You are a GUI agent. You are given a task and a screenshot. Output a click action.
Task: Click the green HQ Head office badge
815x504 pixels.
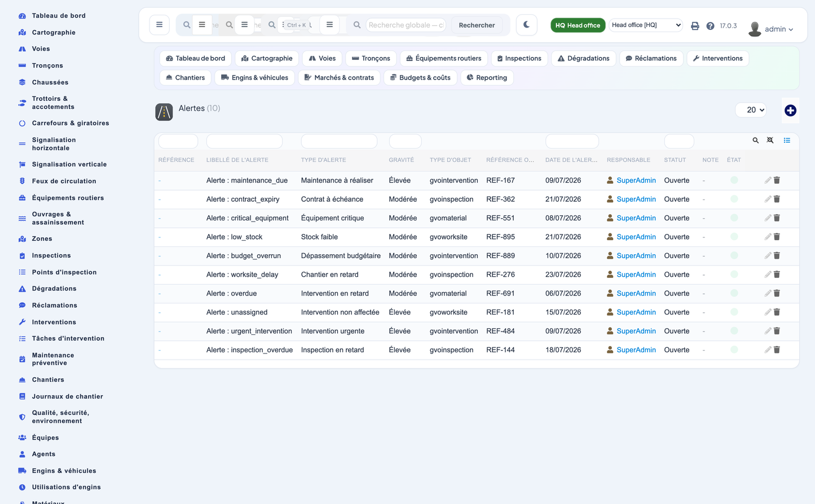(x=578, y=25)
